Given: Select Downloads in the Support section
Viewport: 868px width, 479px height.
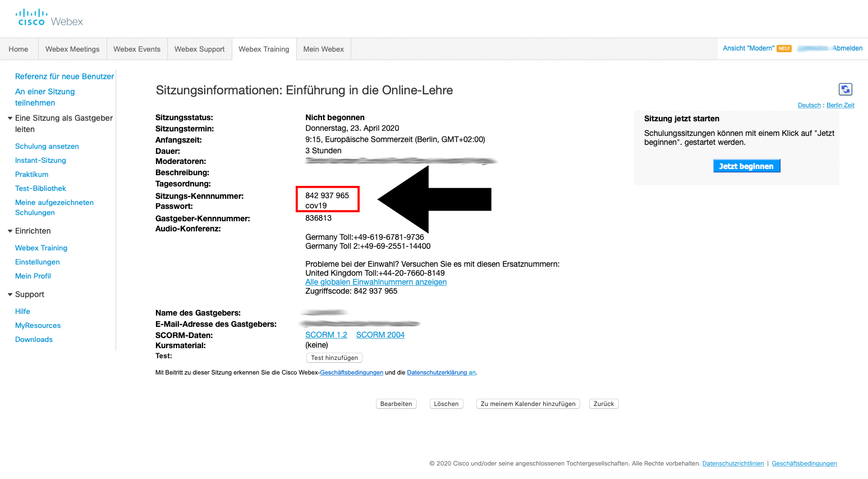Looking at the screenshot, I should tap(34, 340).
